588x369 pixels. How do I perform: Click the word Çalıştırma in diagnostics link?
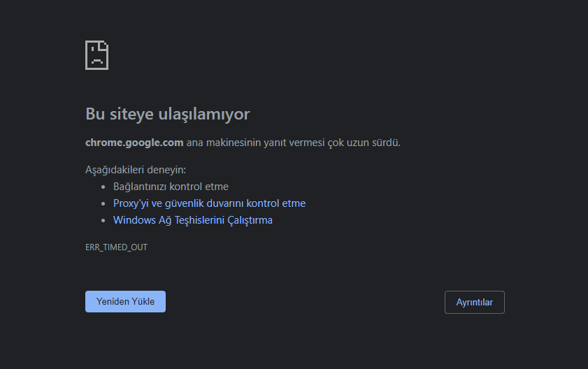(x=250, y=220)
